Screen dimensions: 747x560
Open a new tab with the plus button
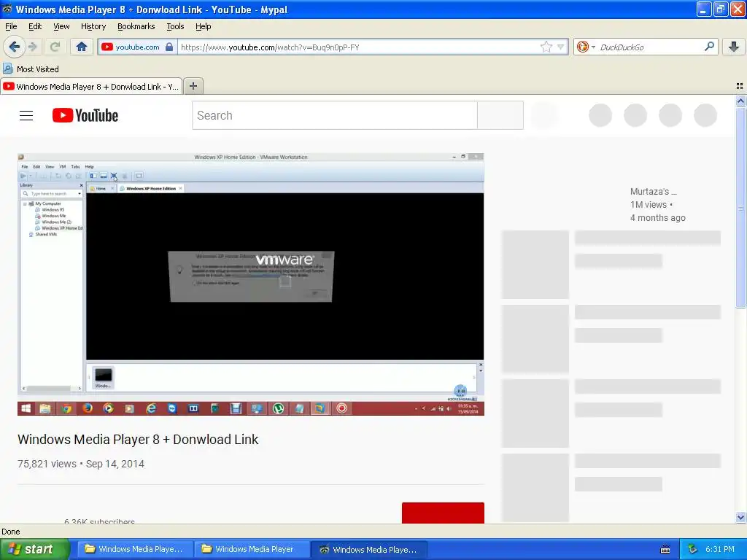193,86
